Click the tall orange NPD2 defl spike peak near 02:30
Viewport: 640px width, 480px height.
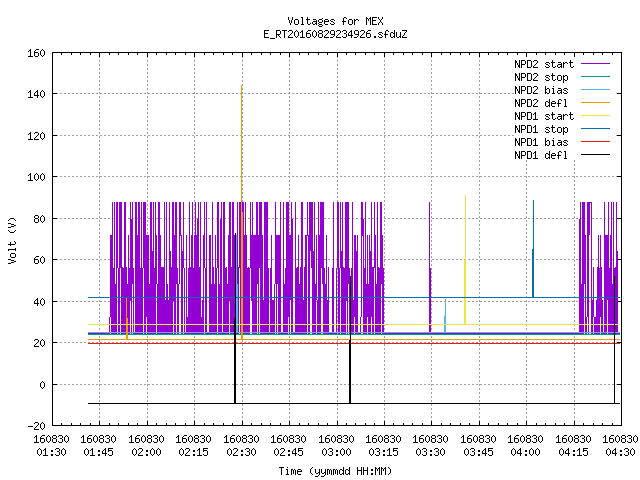tap(242, 88)
